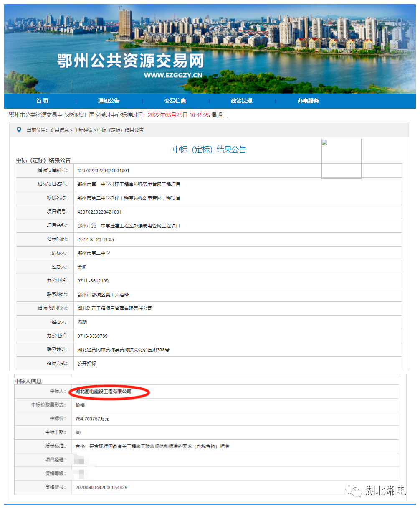Open the 办事服务 menu item

pos(309,101)
